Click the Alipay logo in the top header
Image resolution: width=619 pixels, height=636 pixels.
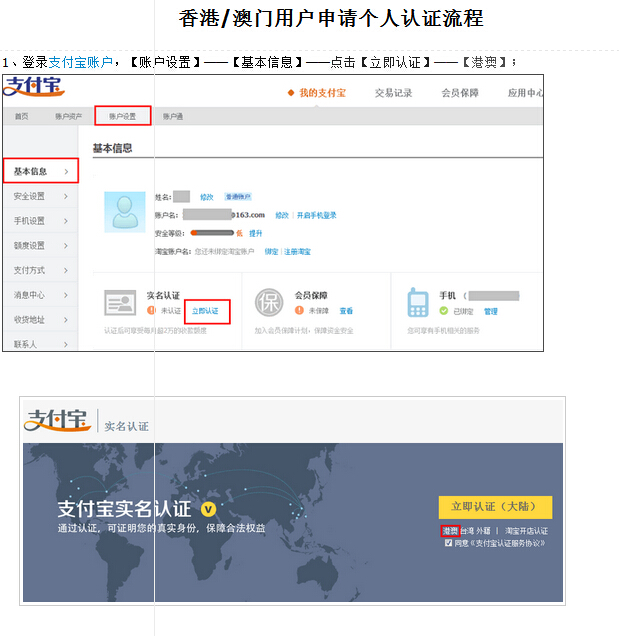(33, 88)
